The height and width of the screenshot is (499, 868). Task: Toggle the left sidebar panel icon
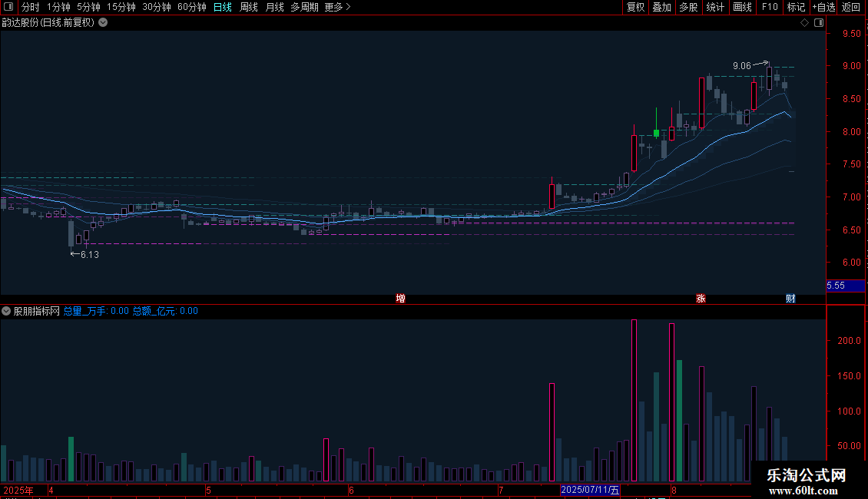[8, 7]
